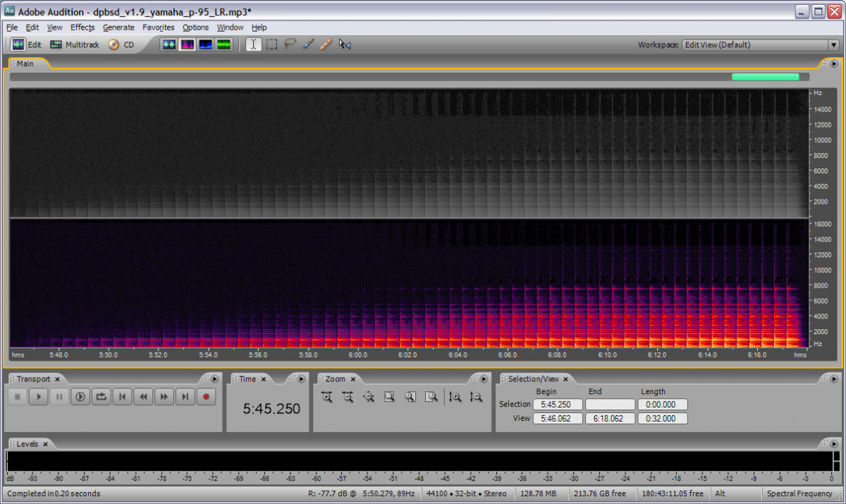The width and height of the screenshot is (846, 504).
Task: Open the Selection/View panel options menu
Action: point(833,379)
